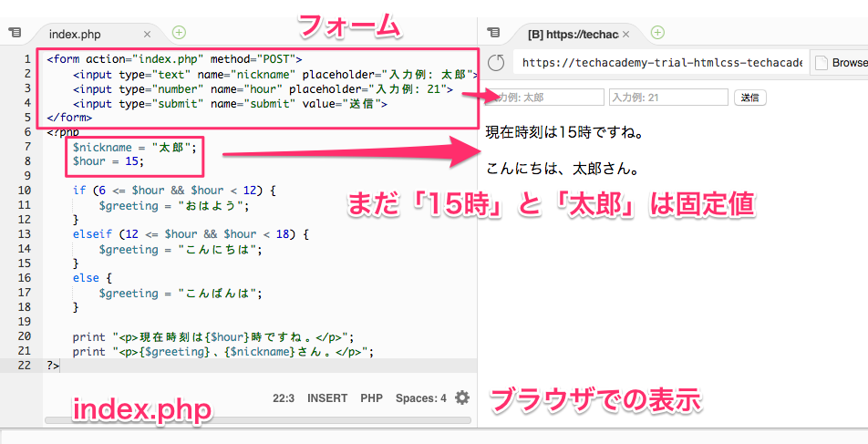Open the editor pane menu icon
The width and height of the screenshot is (868, 444).
(14, 34)
